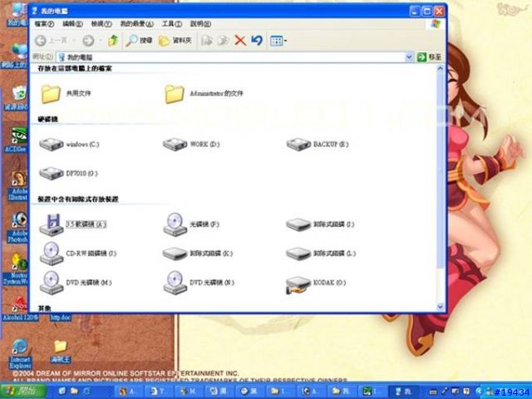Select the ACDSee desktop shortcut
532x399 pixels.
tap(17, 140)
